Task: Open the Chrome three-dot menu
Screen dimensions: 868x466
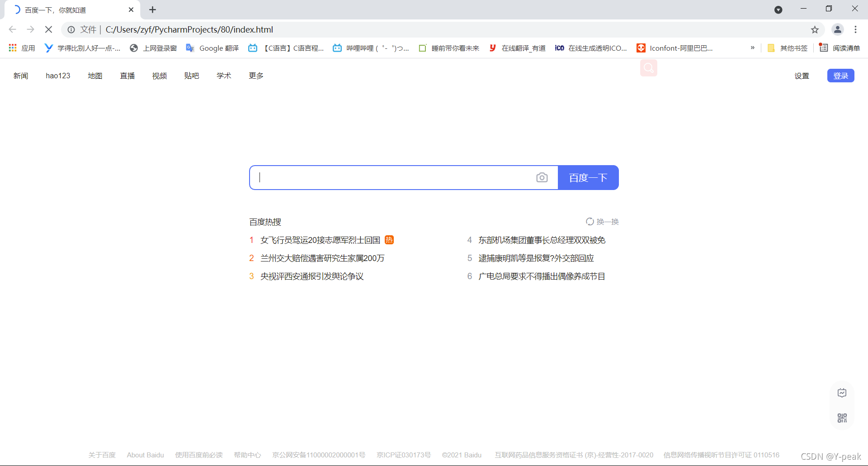Action: point(855,30)
